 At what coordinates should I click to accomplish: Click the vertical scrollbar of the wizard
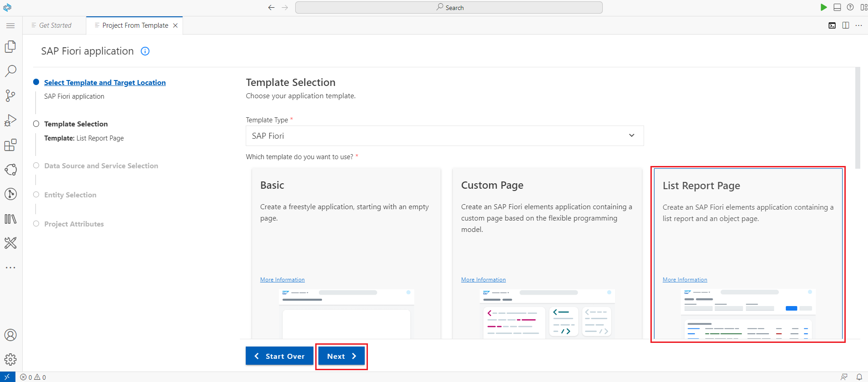[858, 118]
